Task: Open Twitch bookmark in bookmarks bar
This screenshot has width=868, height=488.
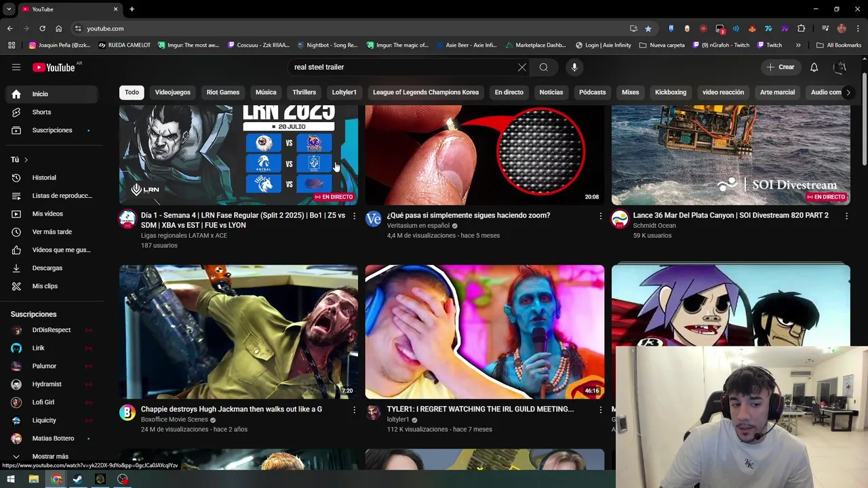Action: click(x=769, y=45)
